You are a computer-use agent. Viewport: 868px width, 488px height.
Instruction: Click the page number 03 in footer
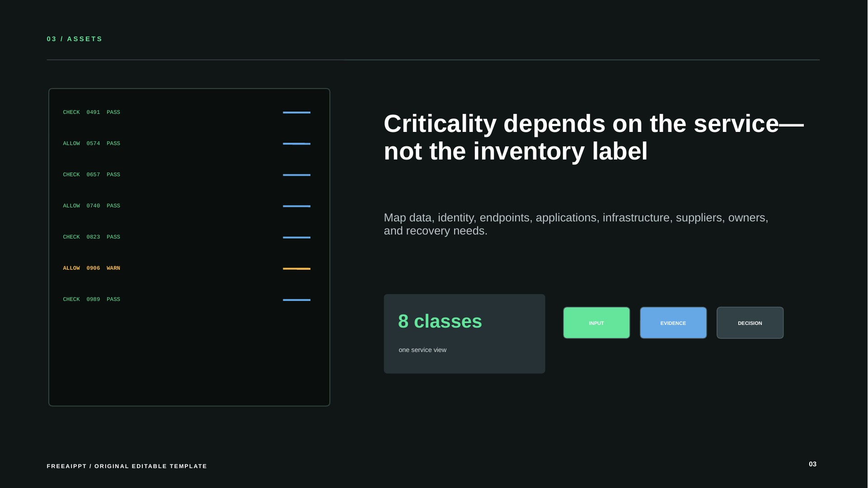coord(812,464)
